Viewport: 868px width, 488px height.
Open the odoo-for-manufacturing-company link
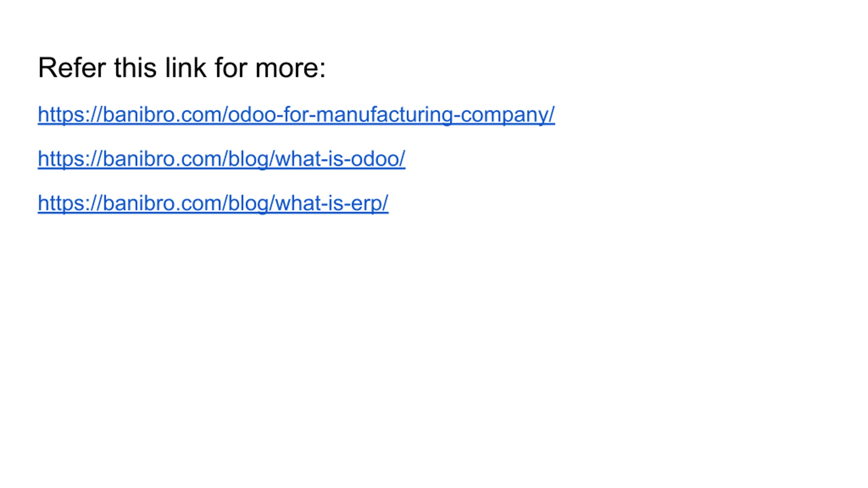296,115
